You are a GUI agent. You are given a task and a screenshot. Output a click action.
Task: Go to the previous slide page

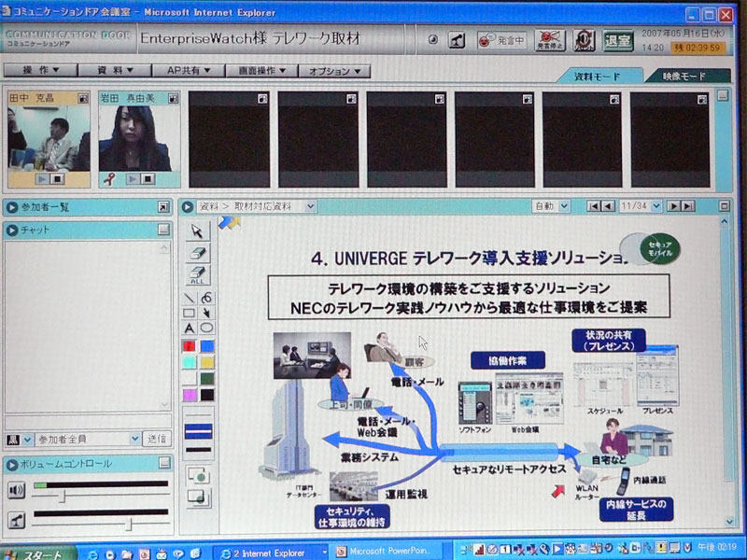608,206
